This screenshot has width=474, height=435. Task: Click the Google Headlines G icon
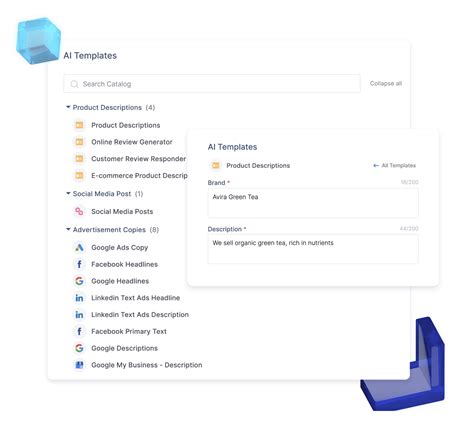click(x=79, y=281)
